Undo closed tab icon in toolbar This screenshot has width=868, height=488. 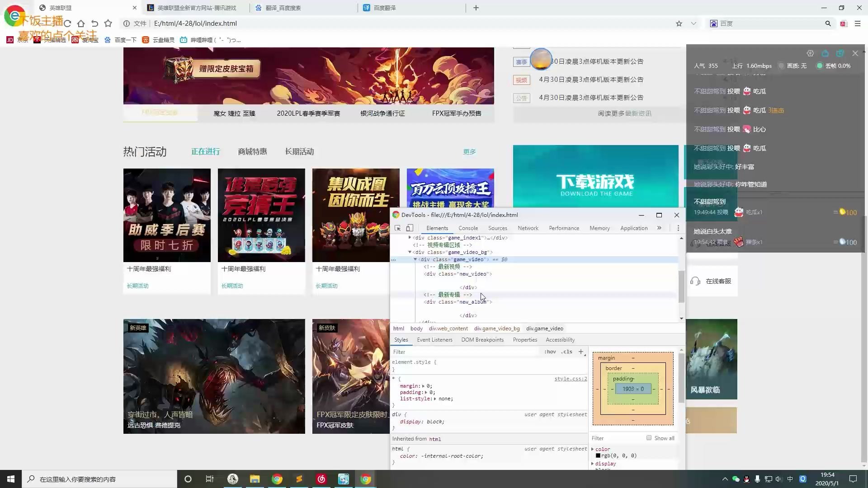[94, 23]
